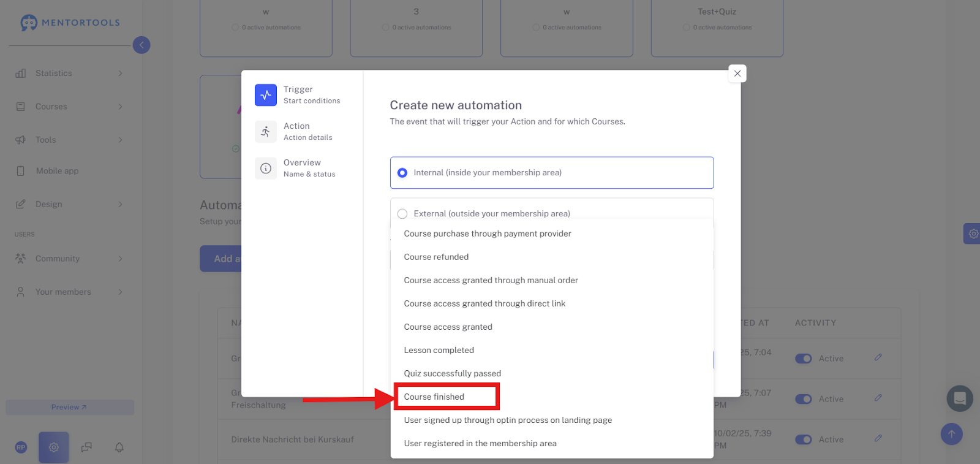
Task: Click the Courses book icon
Action: [x=21, y=107]
